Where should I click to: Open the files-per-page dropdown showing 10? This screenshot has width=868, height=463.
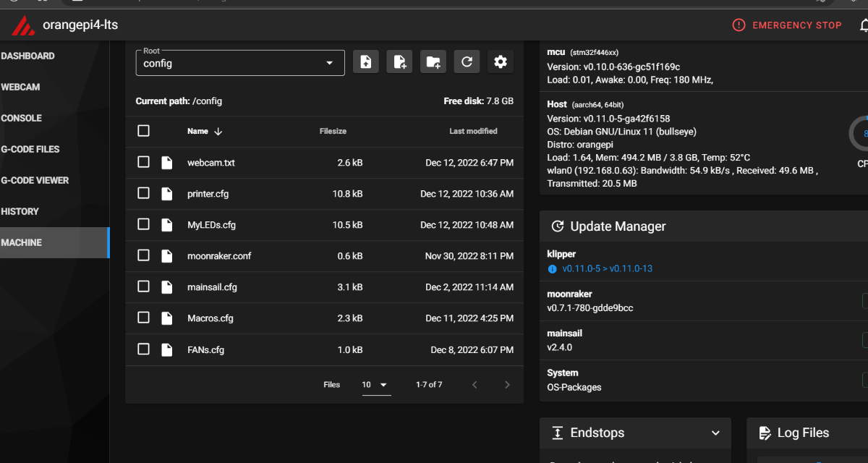click(x=376, y=385)
